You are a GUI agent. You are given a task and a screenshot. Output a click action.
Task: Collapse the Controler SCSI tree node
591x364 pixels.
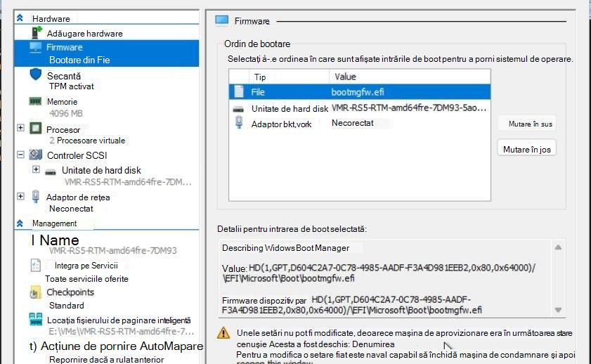click(x=20, y=155)
